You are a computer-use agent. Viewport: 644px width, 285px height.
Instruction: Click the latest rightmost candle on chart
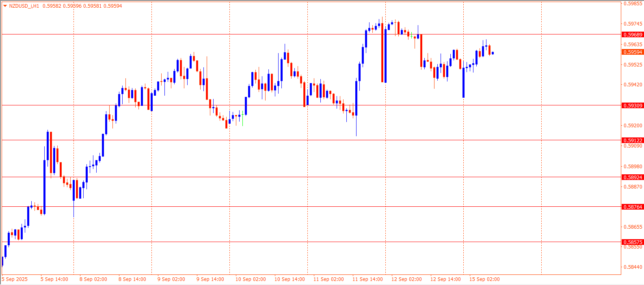493,53
